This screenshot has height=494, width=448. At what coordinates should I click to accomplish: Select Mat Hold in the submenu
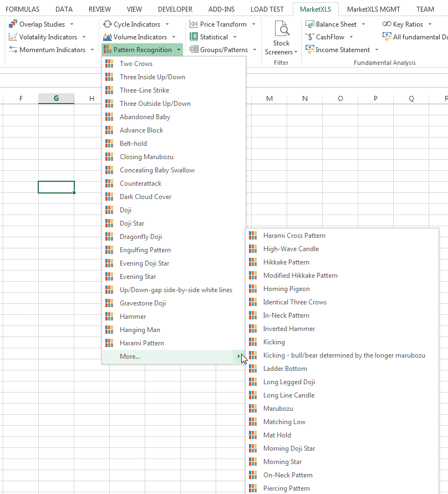click(342, 435)
